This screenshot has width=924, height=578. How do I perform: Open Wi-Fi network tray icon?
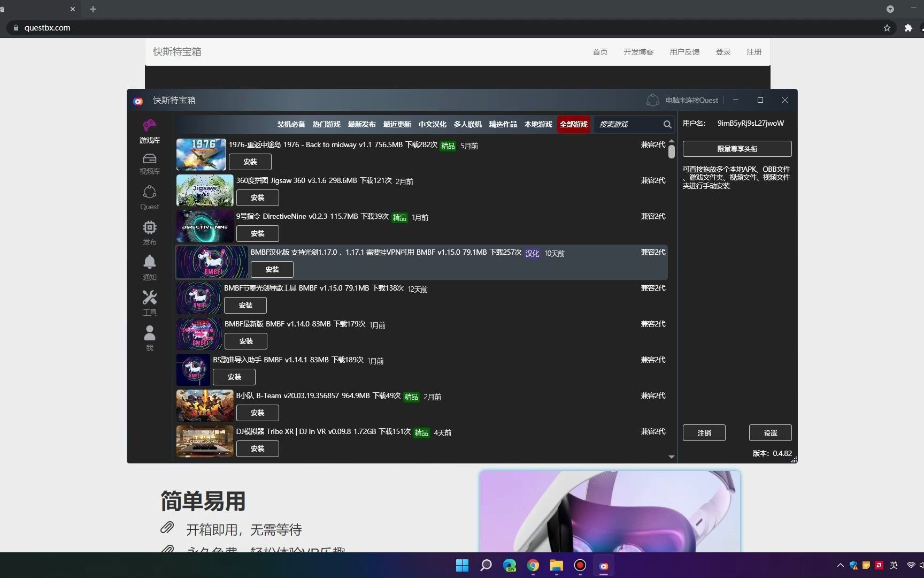pyautogui.click(x=911, y=565)
